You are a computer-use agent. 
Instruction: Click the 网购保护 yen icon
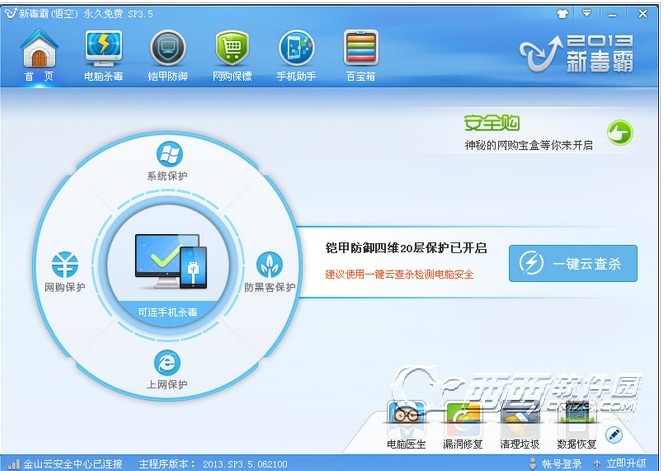pos(65,265)
